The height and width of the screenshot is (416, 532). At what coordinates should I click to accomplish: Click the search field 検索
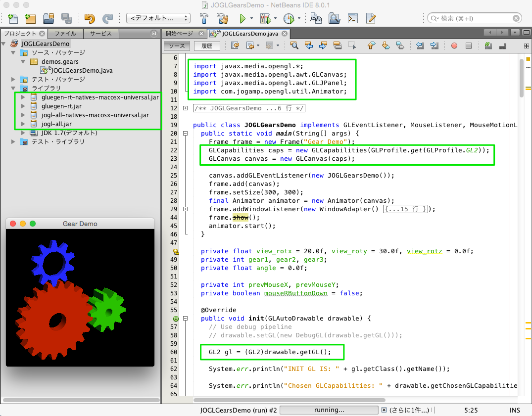(474, 18)
